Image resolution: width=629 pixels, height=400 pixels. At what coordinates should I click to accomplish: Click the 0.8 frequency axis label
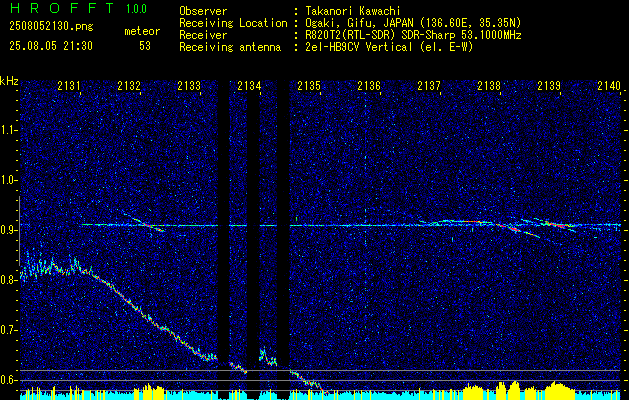click(8, 280)
